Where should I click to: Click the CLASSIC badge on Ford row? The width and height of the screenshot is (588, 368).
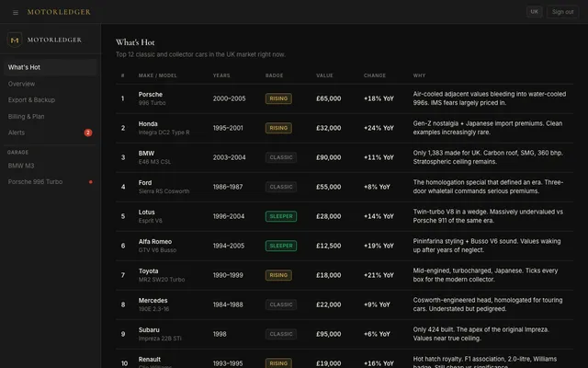pos(281,187)
